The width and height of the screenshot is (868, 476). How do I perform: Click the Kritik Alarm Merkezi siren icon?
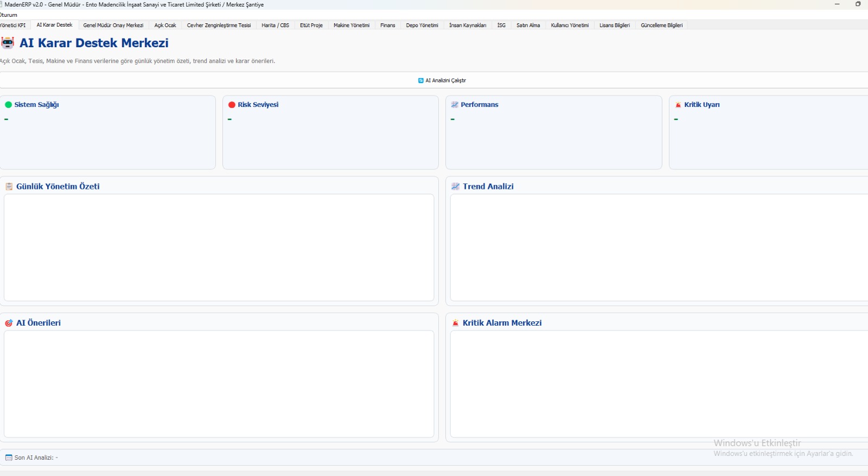point(456,323)
